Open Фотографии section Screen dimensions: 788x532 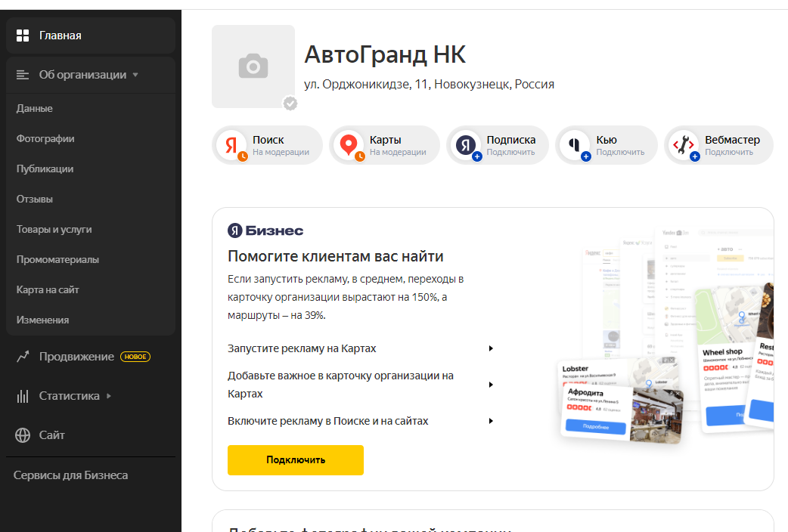click(x=45, y=138)
